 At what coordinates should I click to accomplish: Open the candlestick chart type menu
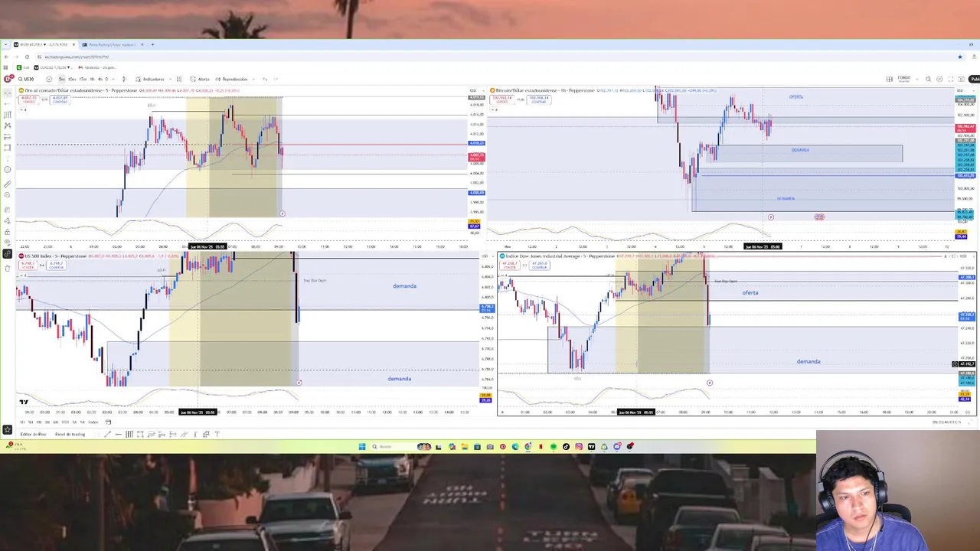(x=124, y=79)
